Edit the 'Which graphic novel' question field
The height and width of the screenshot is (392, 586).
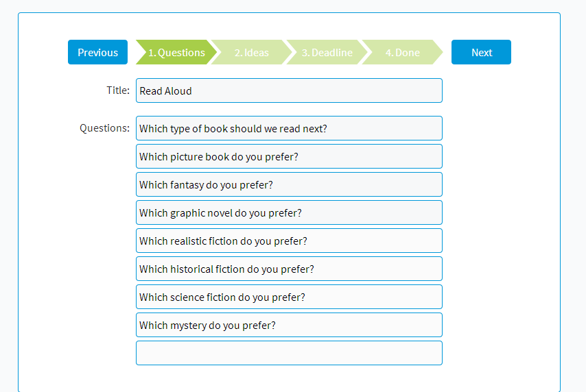[x=289, y=212]
